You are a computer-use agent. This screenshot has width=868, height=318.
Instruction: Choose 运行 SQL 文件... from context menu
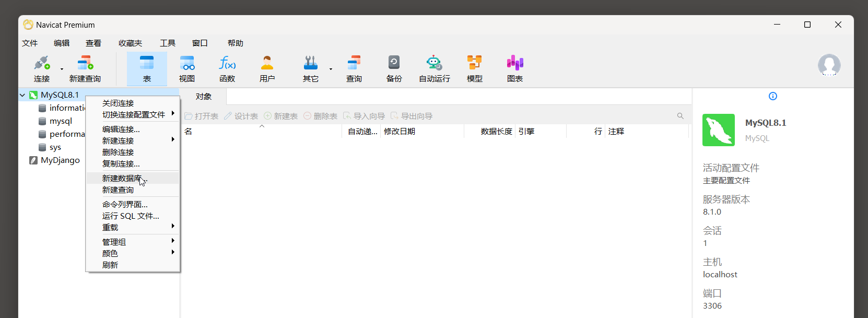133,216
